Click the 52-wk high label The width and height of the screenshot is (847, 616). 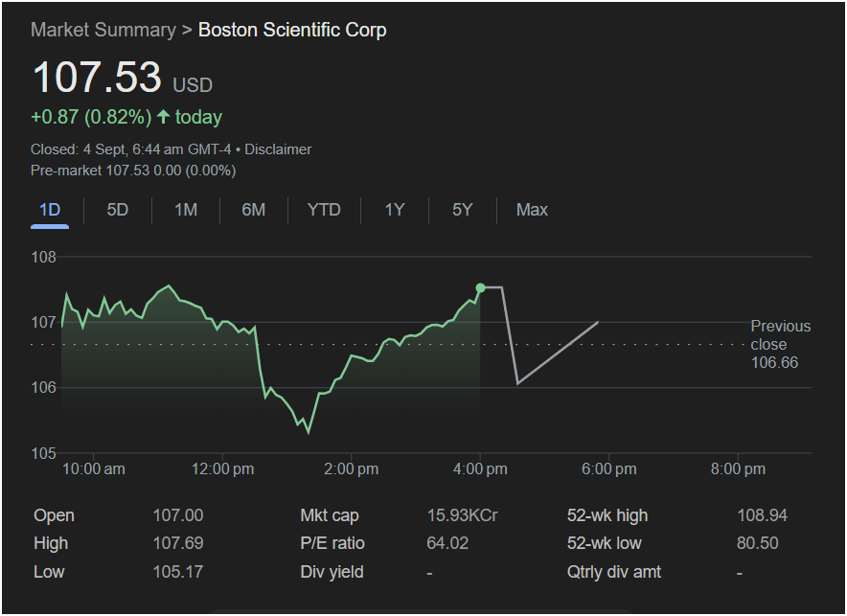point(607,515)
